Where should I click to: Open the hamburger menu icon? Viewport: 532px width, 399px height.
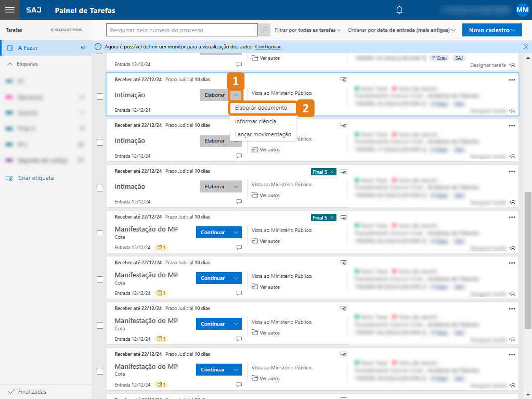(9, 10)
